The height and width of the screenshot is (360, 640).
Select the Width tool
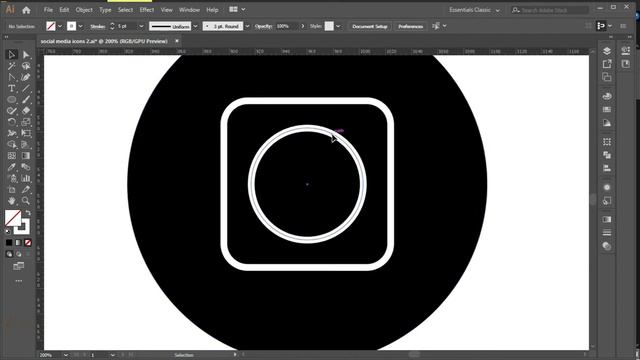(x=11, y=133)
